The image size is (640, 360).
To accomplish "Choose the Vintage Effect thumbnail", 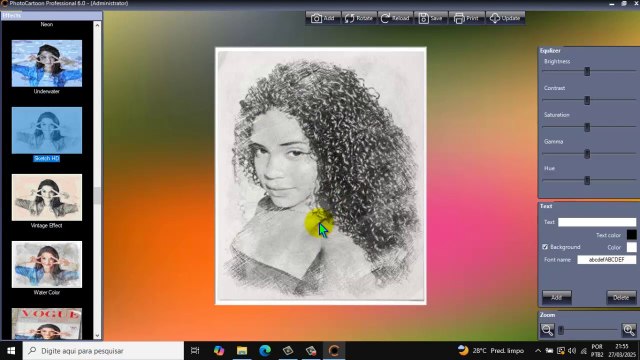I will point(47,197).
